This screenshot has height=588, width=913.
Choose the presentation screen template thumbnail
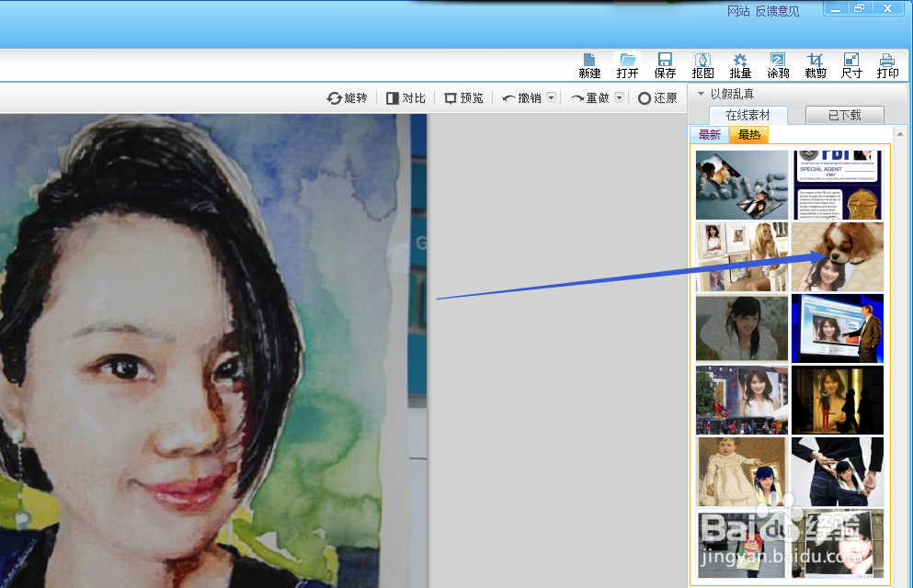coord(838,328)
